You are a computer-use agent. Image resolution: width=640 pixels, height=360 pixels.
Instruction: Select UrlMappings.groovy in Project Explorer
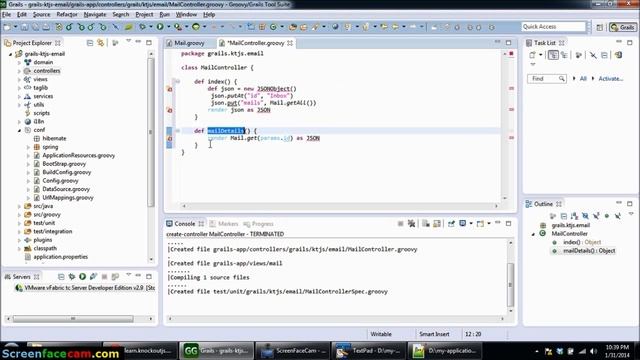coord(68,198)
